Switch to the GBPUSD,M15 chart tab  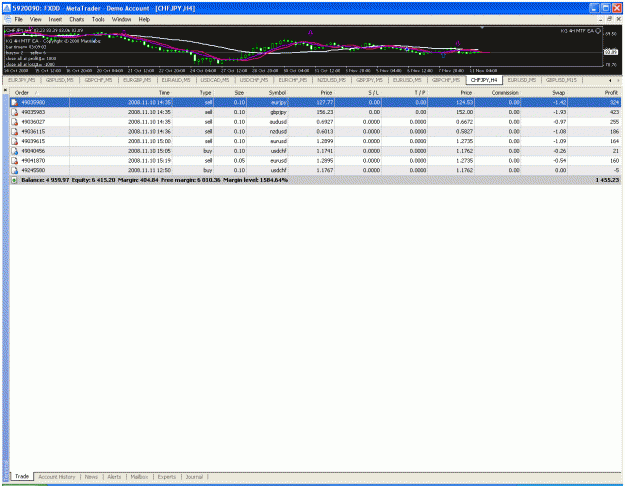(561, 80)
